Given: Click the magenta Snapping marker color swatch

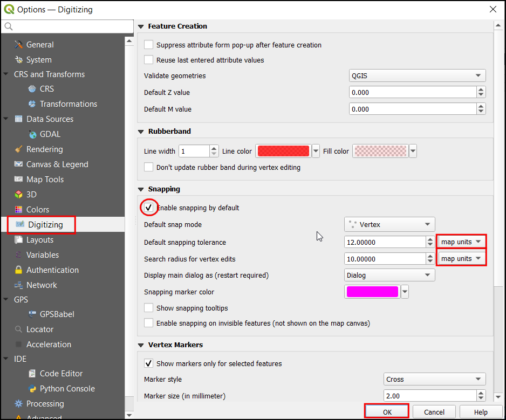Looking at the screenshot, I should tap(372, 292).
